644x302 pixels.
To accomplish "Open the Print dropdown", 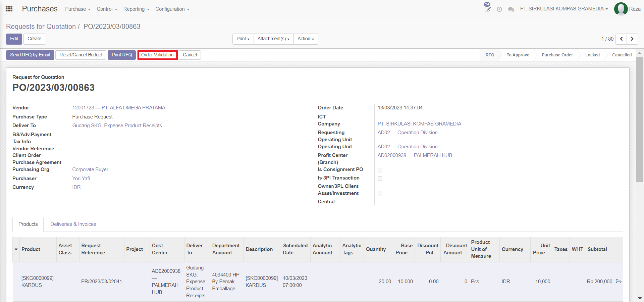I will pos(243,39).
